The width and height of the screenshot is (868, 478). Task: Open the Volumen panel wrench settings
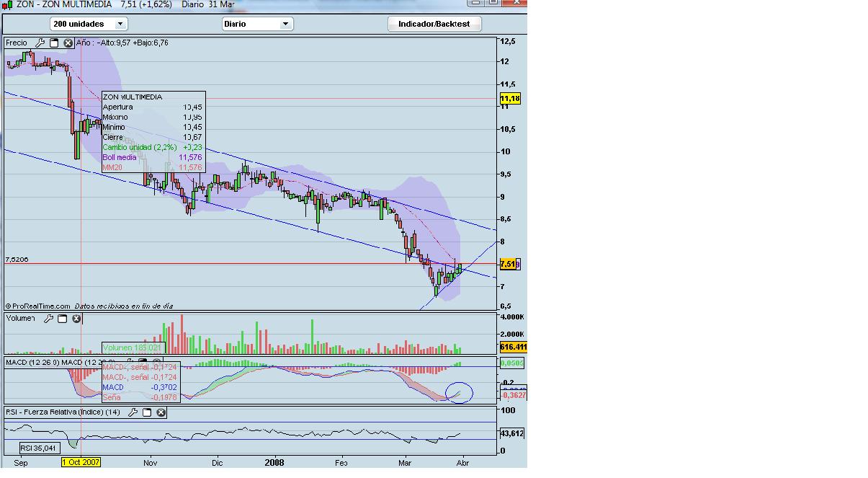[49, 318]
